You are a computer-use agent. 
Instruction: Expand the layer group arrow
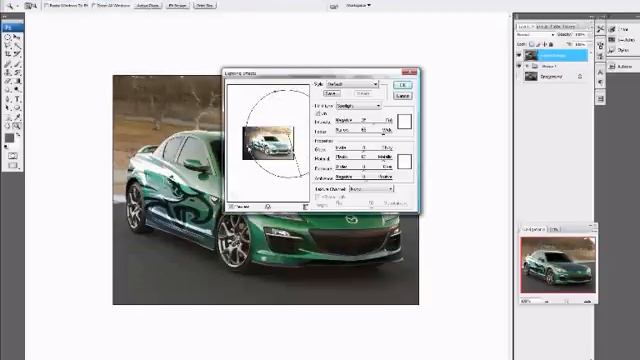click(527, 66)
